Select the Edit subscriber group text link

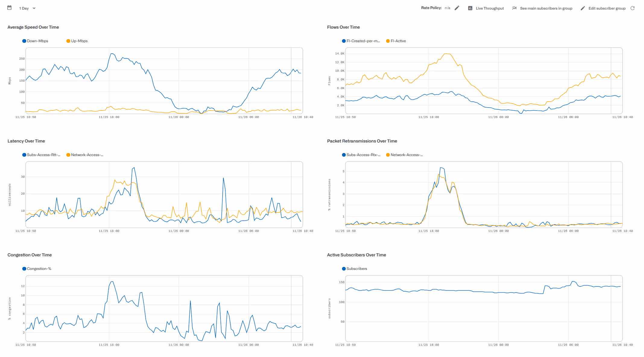[607, 8]
